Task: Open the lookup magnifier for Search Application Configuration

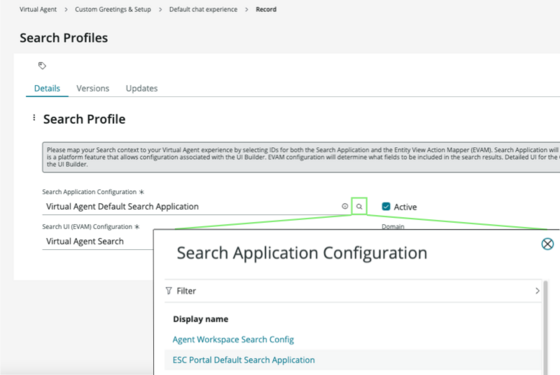Action: pos(359,206)
